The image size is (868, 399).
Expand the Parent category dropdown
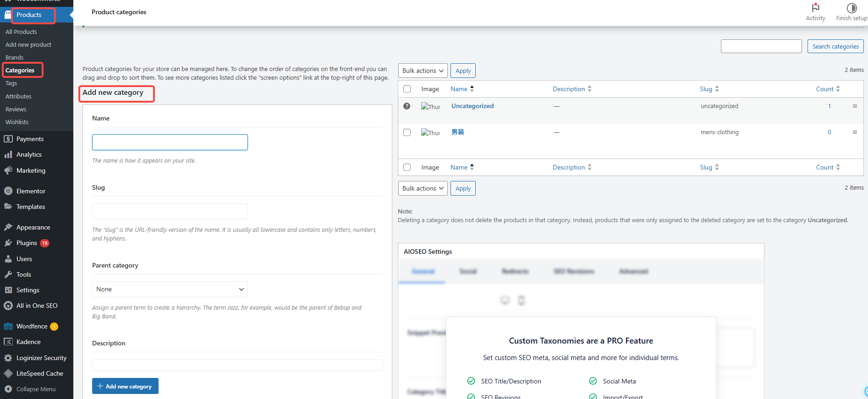click(170, 289)
